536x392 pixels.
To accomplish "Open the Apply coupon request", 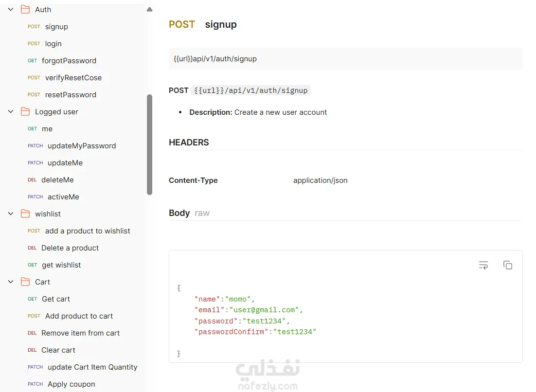I will pyautogui.click(x=71, y=384).
